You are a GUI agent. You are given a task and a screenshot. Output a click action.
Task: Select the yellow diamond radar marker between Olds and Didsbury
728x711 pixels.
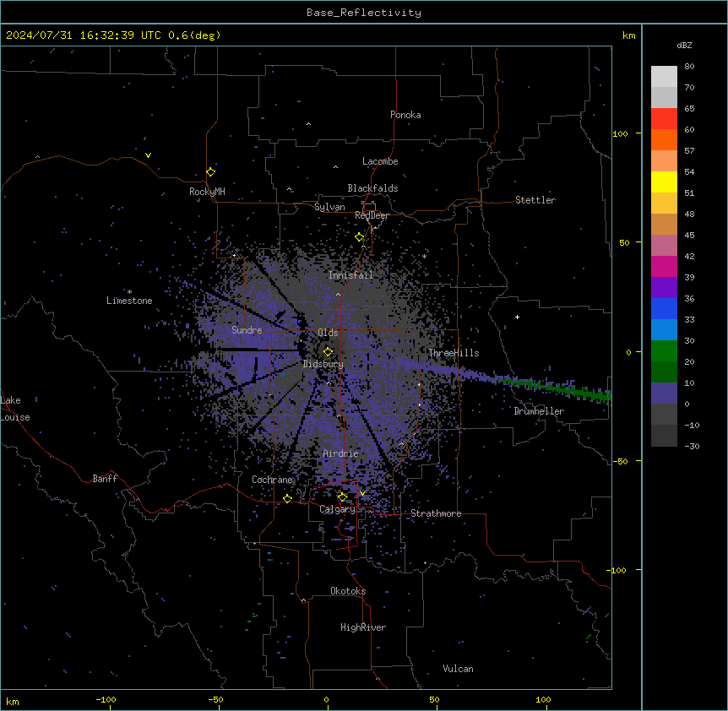(328, 352)
